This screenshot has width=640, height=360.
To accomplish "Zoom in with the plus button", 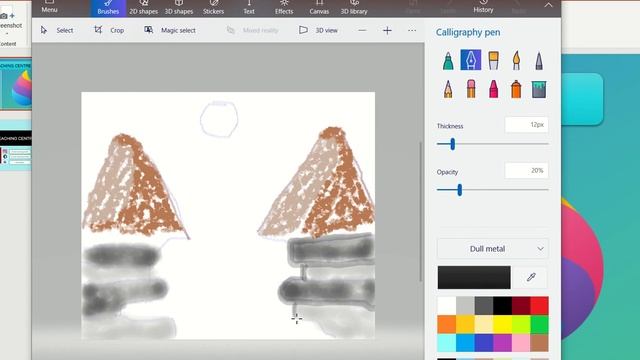I will [x=387, y=31].
